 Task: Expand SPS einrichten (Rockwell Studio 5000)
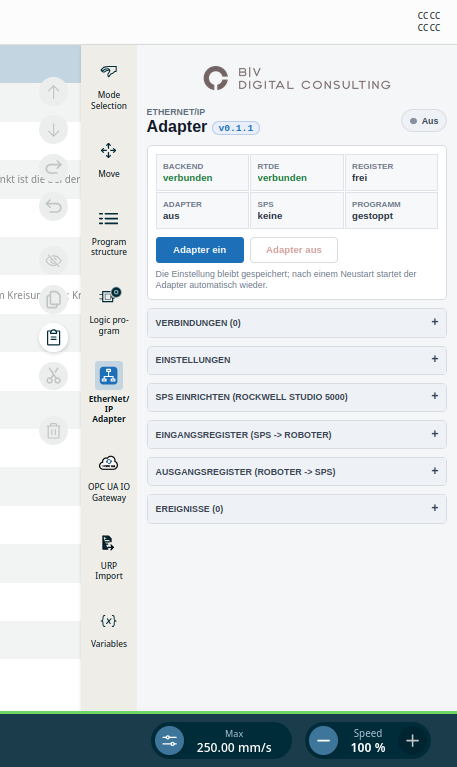click(x=297, y=397)
